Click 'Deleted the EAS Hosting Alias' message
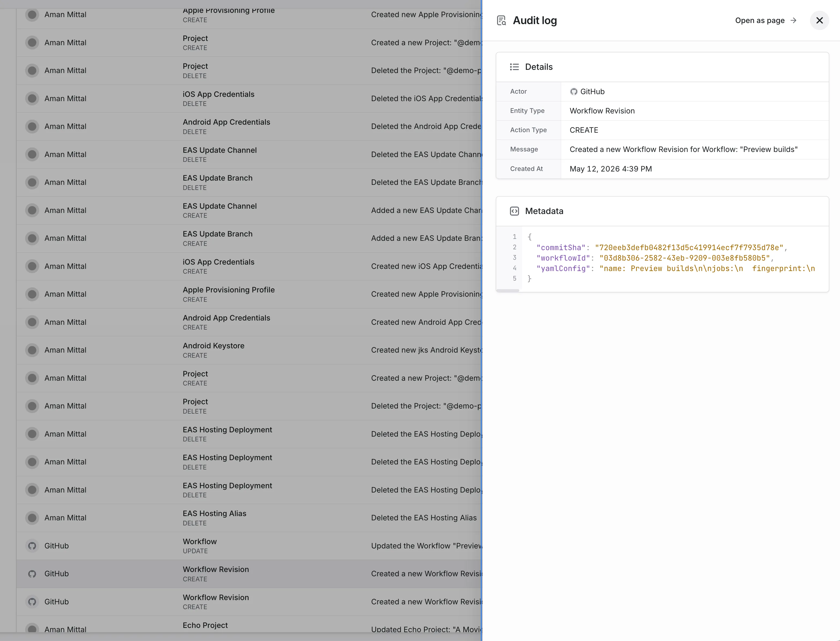 (424, 518)
